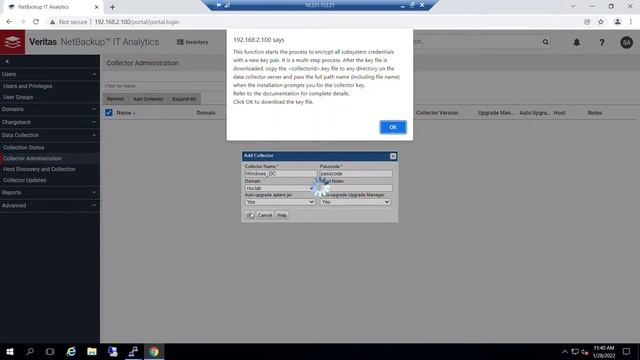The image size is (640, 360).
Task: Open Auto-upgrade aptare.jar dropdown
Action: [280, 202]
